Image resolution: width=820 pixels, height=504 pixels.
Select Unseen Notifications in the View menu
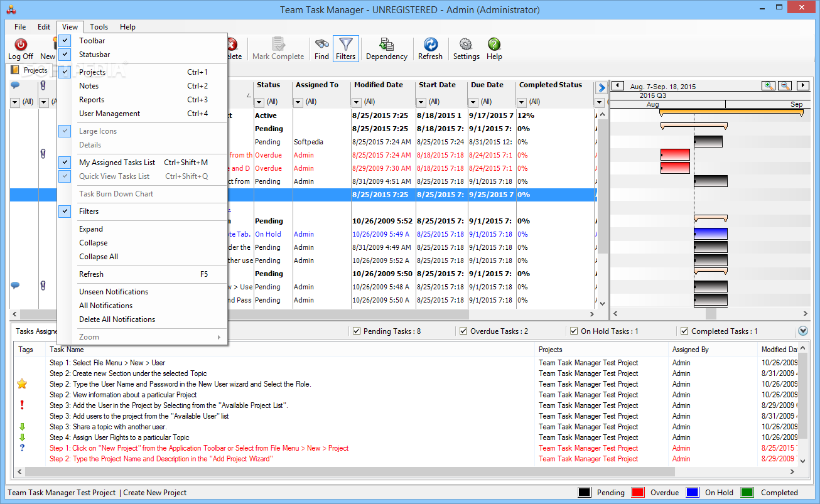142,292
